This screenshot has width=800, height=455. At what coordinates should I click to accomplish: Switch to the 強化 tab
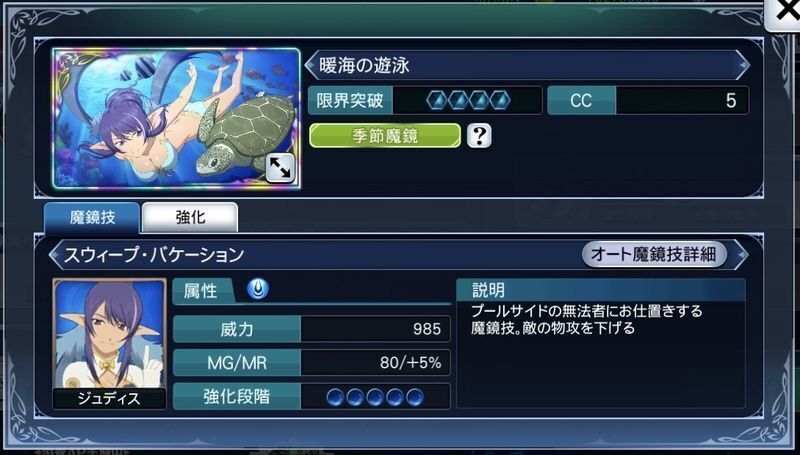(190, 218)
